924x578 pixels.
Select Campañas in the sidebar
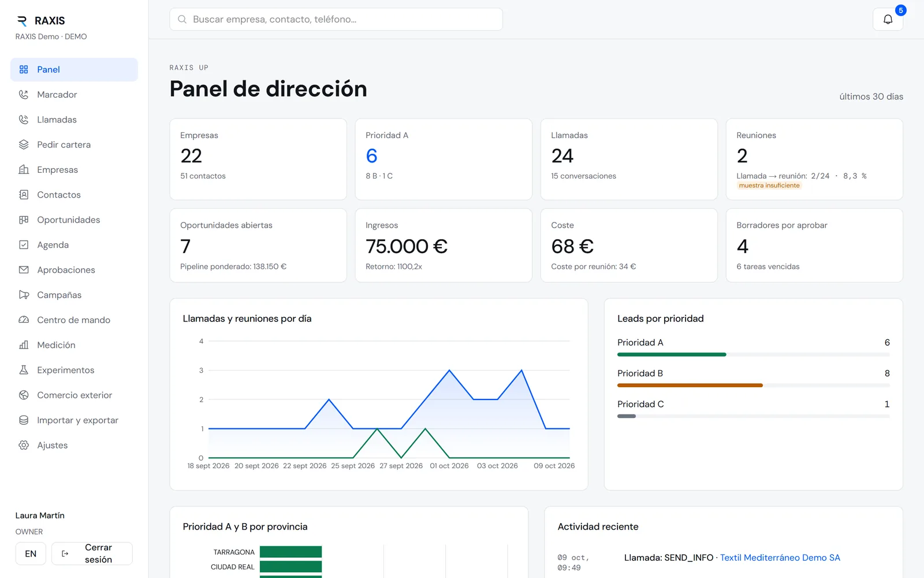tap(74, 295)
